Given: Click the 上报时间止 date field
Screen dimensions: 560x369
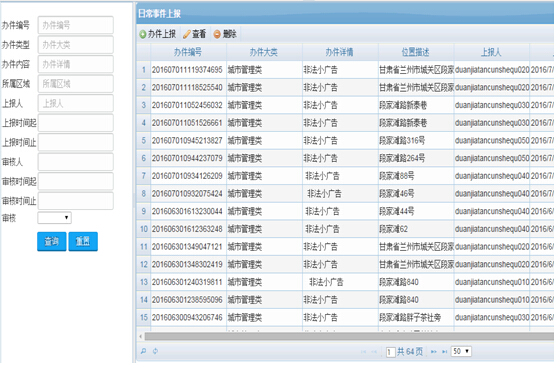Looking at the screenshot, I should click(x=76, y=143).
